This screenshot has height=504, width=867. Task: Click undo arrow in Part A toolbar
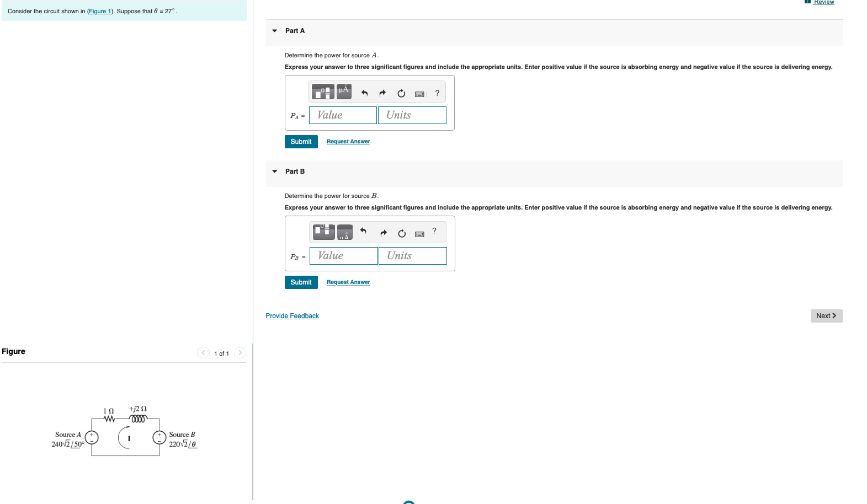click(364, 93)
